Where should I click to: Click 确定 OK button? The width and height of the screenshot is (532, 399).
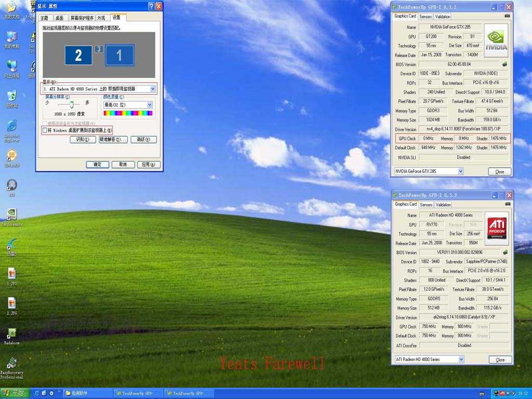click(97, 165)
